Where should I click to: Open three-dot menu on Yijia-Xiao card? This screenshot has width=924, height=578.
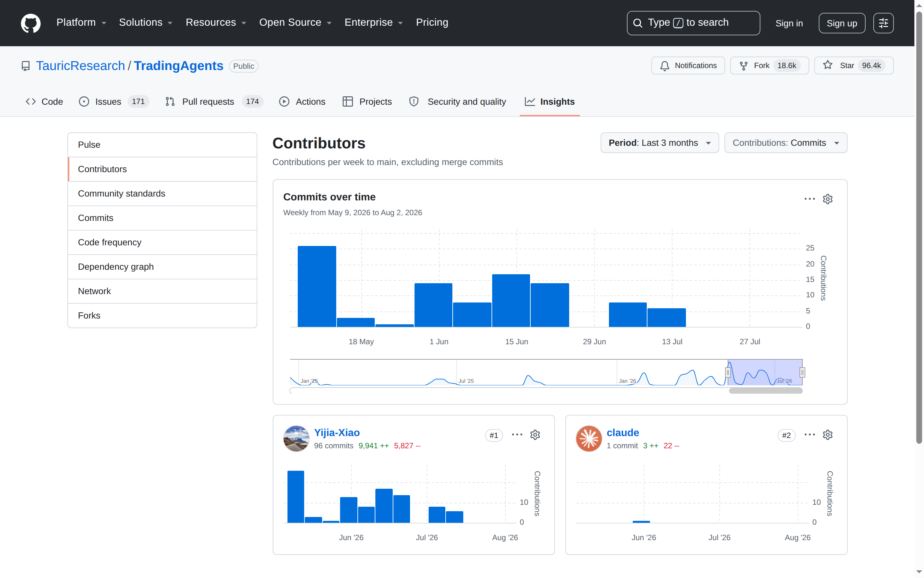coord(517,435)
